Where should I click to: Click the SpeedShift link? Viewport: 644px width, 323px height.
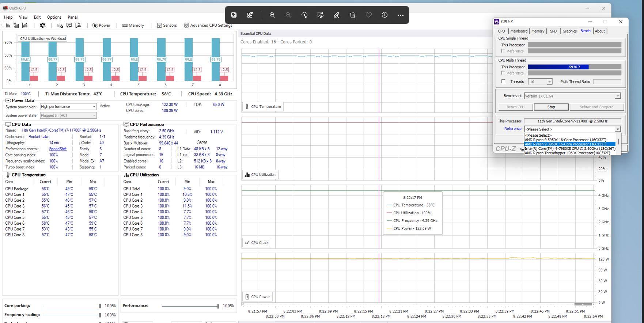pos(58,149)
